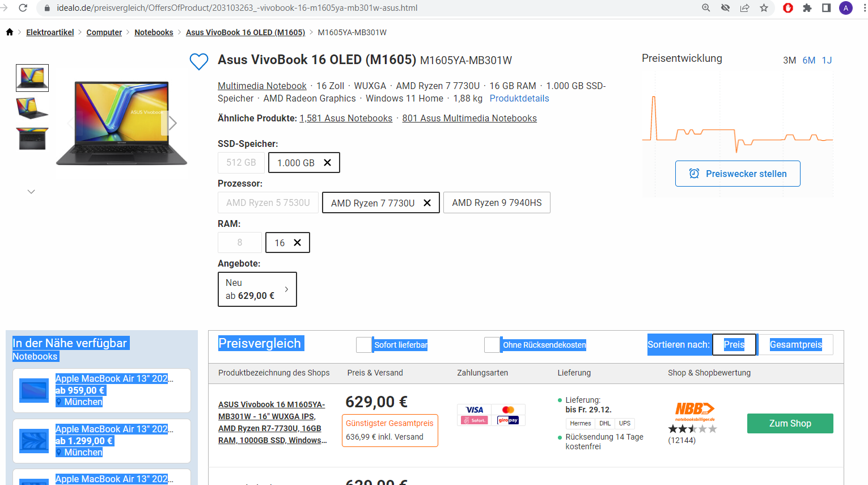Viewport: 868px width, 485px height.
Task: Click the Sofort payment icon
Action: click(x=474, y=420)
